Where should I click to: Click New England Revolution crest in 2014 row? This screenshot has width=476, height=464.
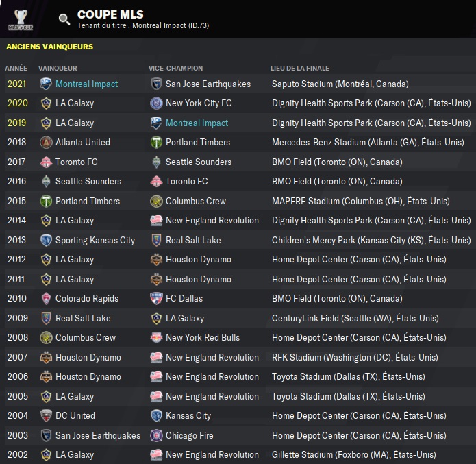pyautogui.click(x=156, y=220)
